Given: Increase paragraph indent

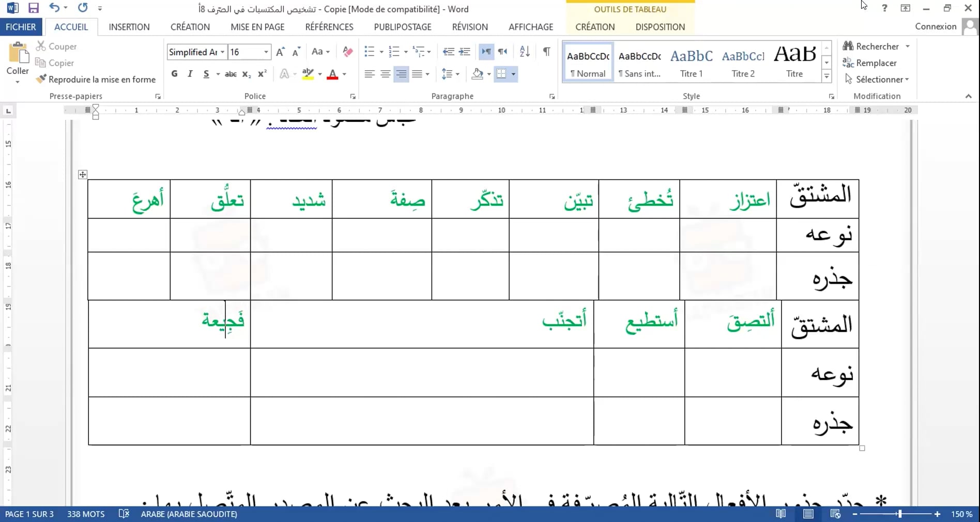Looking at the screenshot, I should 465,52.
